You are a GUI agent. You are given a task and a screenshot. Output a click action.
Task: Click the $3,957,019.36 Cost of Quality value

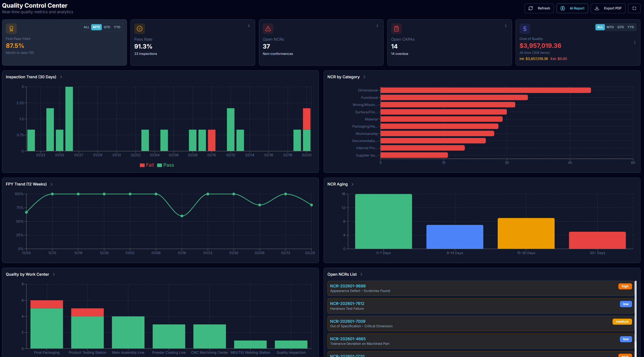(540, 46)
